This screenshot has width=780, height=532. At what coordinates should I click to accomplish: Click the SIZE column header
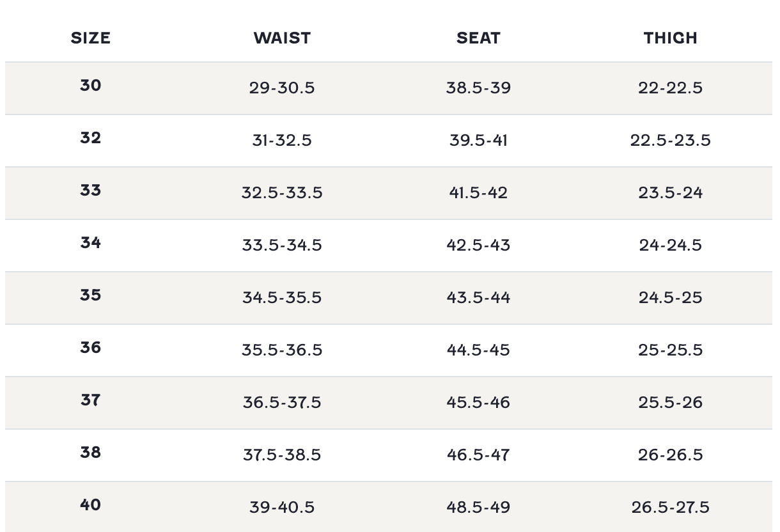(90, 38)
